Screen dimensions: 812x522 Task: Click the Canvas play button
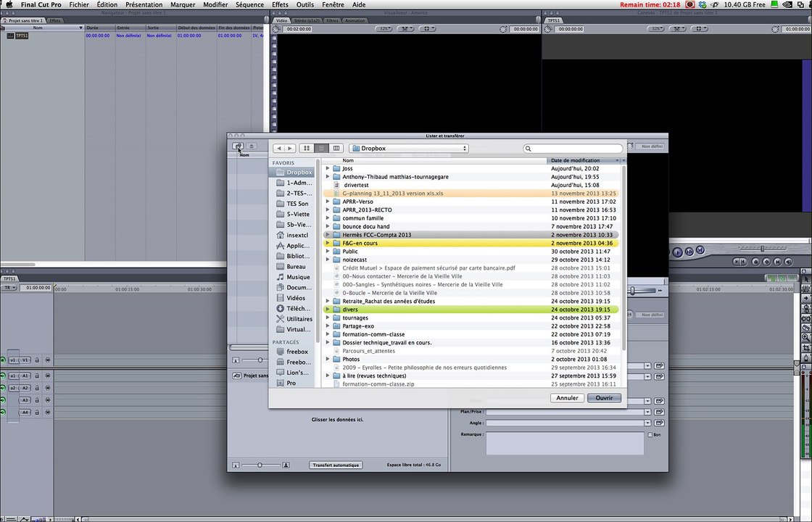coord(677,252)
